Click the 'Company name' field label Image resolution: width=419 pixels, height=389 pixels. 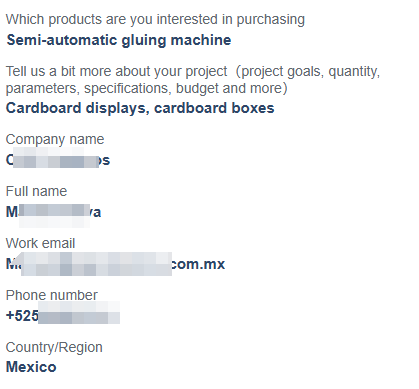pyautogui.click(x=55, y=139)
